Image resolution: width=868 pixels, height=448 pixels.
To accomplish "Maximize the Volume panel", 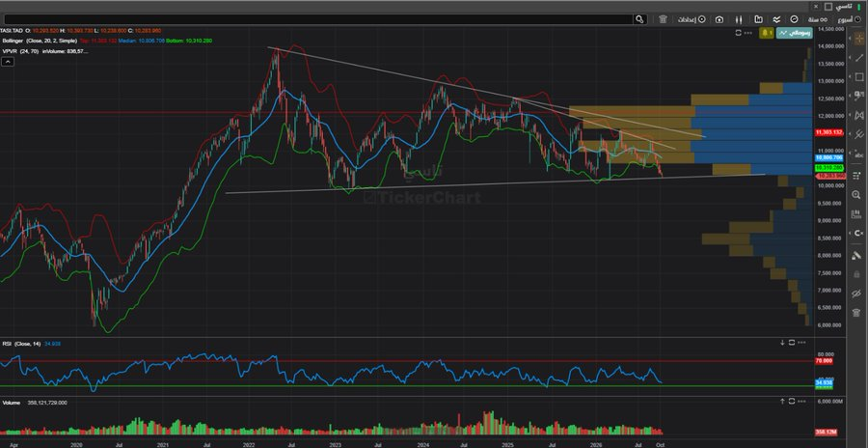I will click(x=792, y=402).
